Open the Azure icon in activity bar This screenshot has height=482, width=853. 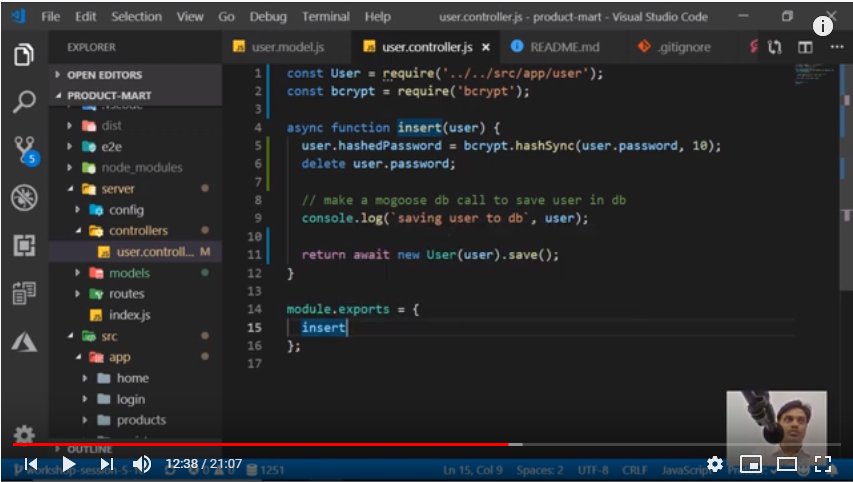tap(24, 342)
